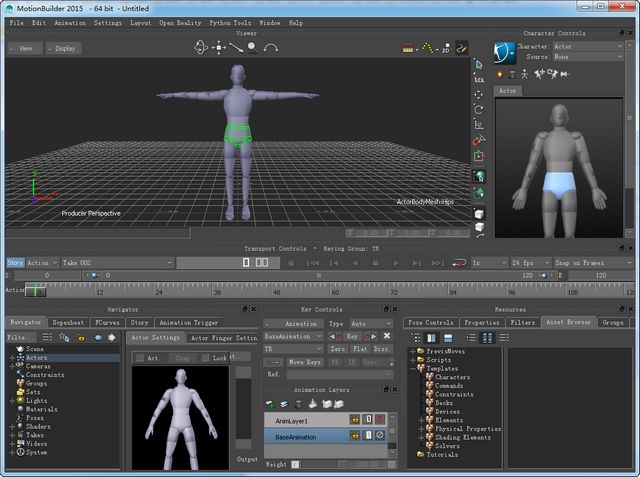
Task: Select the Orbit camera tool in Viewer
Action: click(200, 48)
